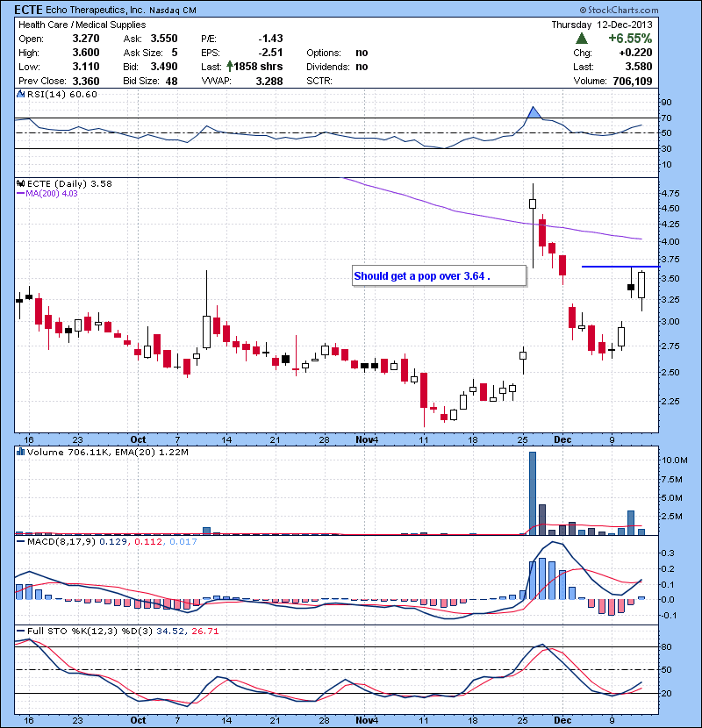Click the 4.75 price axis label
Screen dimensions: 702x728
point(670,193)
